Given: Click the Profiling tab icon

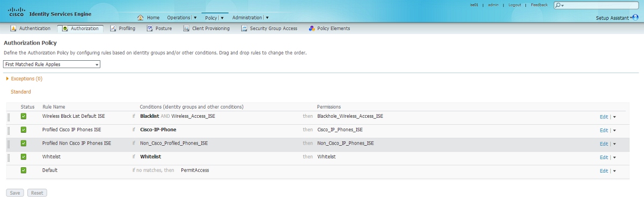Looking at the screenshot, I should click(113, 28).
